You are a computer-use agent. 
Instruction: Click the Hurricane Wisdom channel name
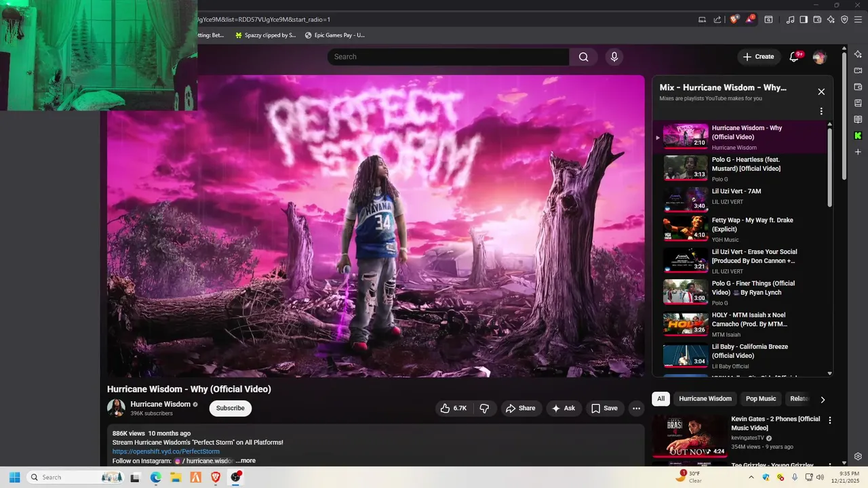tap(161, 404)
